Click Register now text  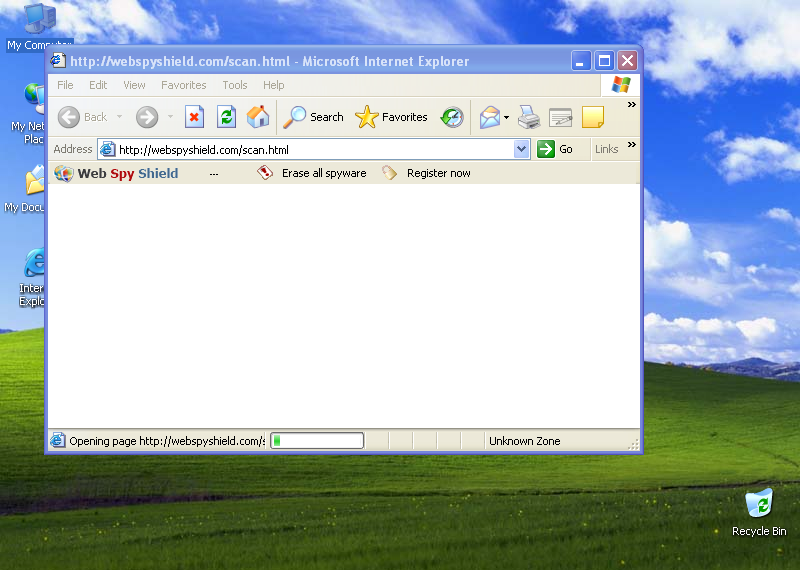point(439,174)
